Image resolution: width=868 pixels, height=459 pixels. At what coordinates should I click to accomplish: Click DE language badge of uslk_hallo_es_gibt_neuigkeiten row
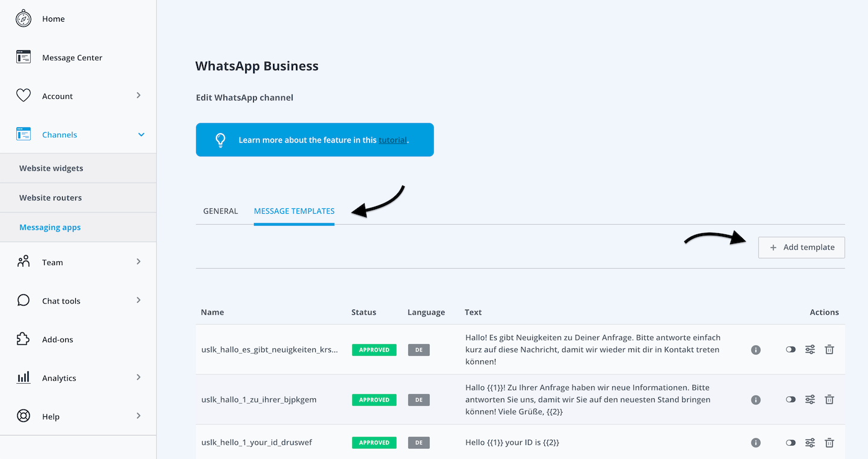pyautogui.click(x=419, y=350)
